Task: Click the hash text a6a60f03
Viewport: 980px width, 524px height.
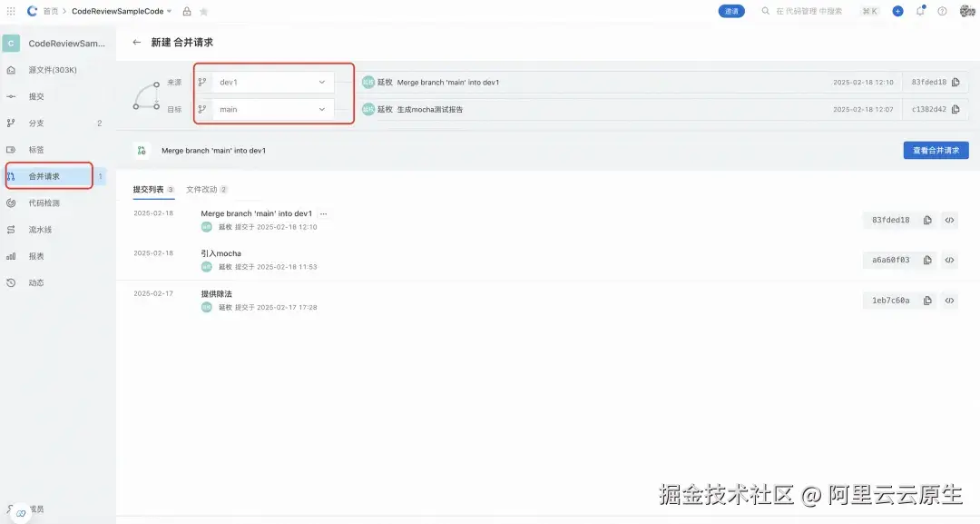Action: pos(891,260)
